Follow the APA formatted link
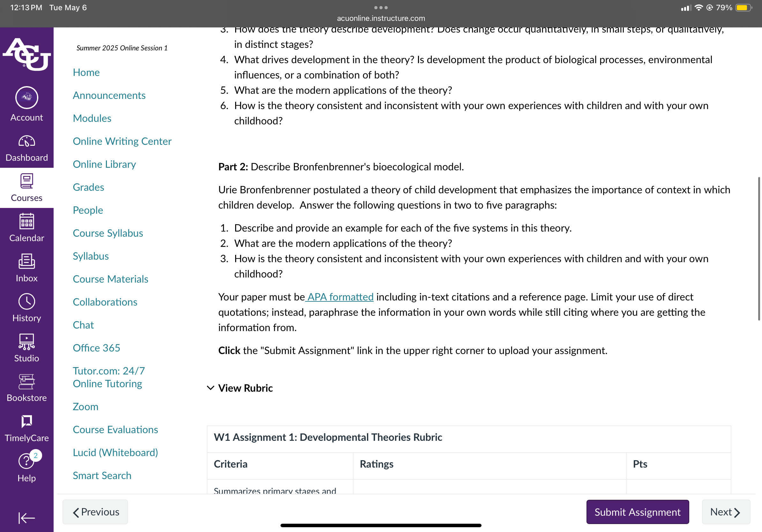The width and height of the screenshot is (762, 532). click(x=340, y=297)
